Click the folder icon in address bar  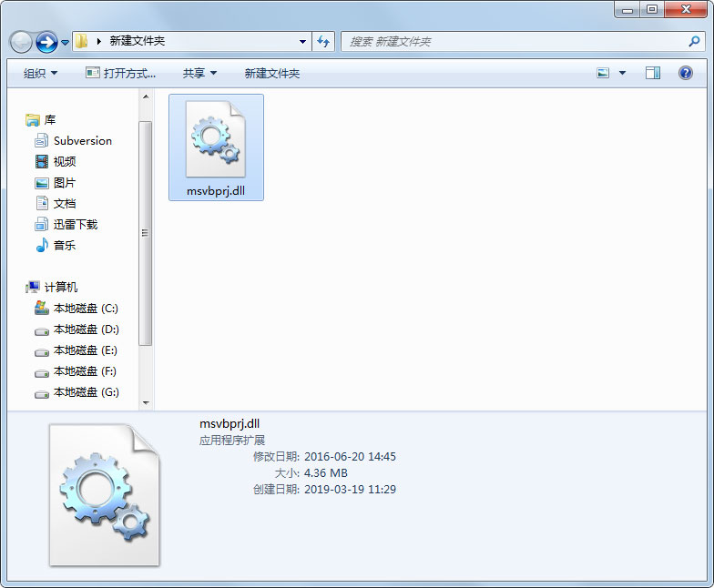(82, 41)
